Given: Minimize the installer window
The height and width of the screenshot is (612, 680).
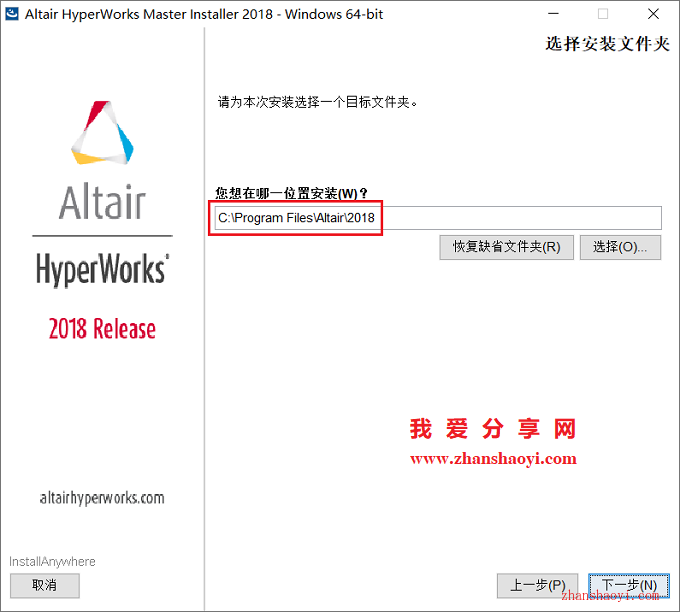Looking at the screenshot, I should 553,14.
